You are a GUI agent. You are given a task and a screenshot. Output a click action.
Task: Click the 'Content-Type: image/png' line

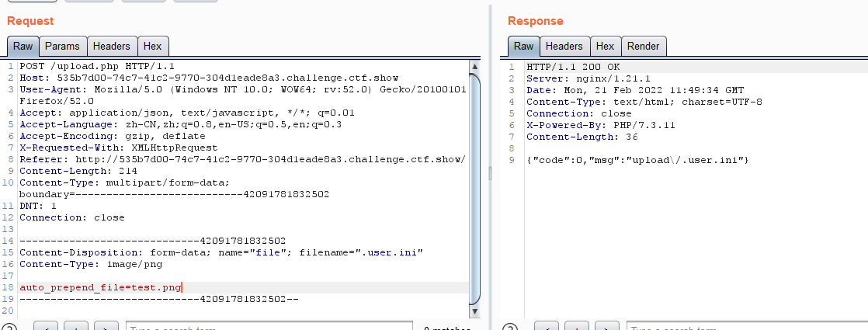tap(91, 264)
